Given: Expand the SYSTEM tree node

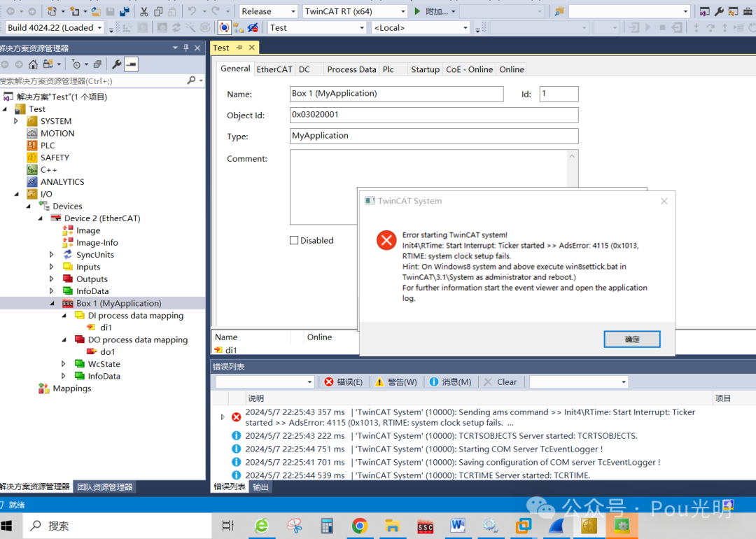Looking at the screenshot, I should pyautogui.click(x=16, y=121).
